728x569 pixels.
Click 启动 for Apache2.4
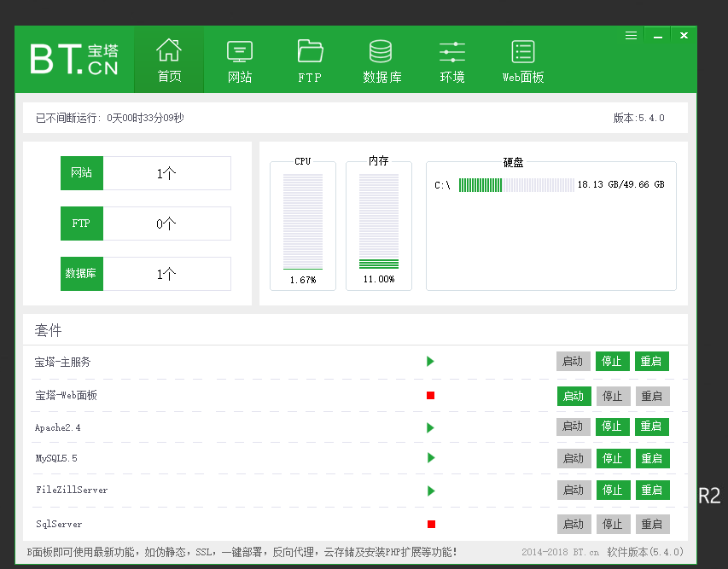tap(574, 426)
